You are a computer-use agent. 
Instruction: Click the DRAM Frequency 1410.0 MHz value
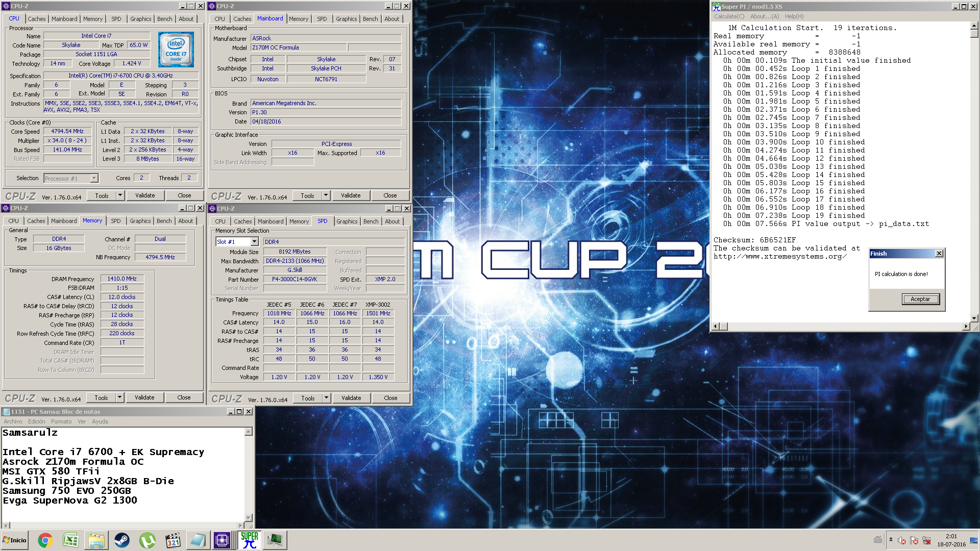coord(122,279)
